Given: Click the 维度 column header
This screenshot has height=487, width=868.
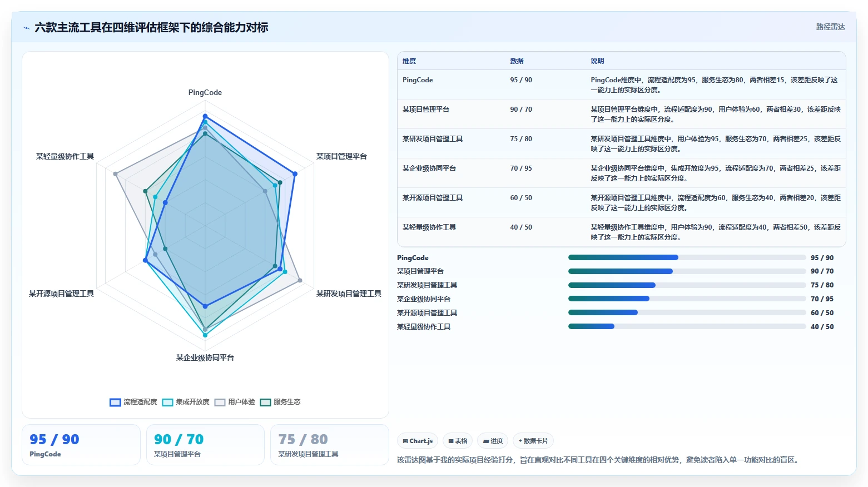Looking at the screenshot, I should tap(409, 61).
